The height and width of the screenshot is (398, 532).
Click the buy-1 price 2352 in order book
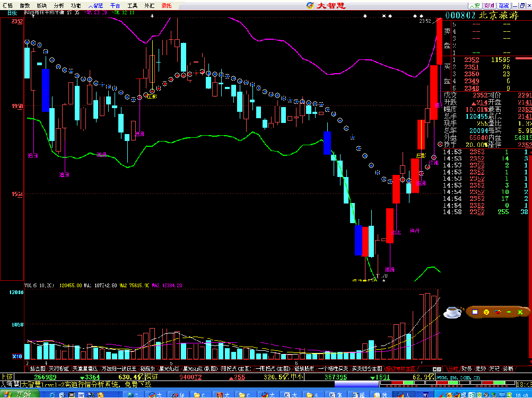[472, 60]
